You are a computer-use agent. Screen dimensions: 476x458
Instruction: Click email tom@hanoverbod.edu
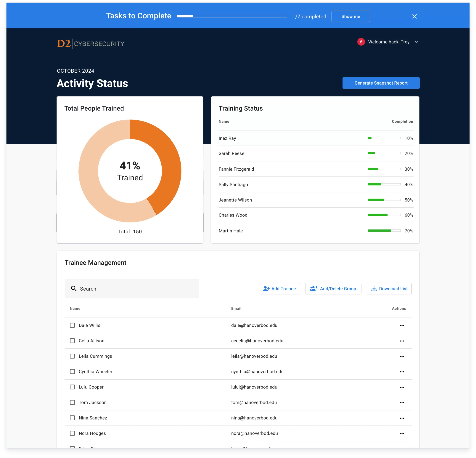tap(254, 402)
